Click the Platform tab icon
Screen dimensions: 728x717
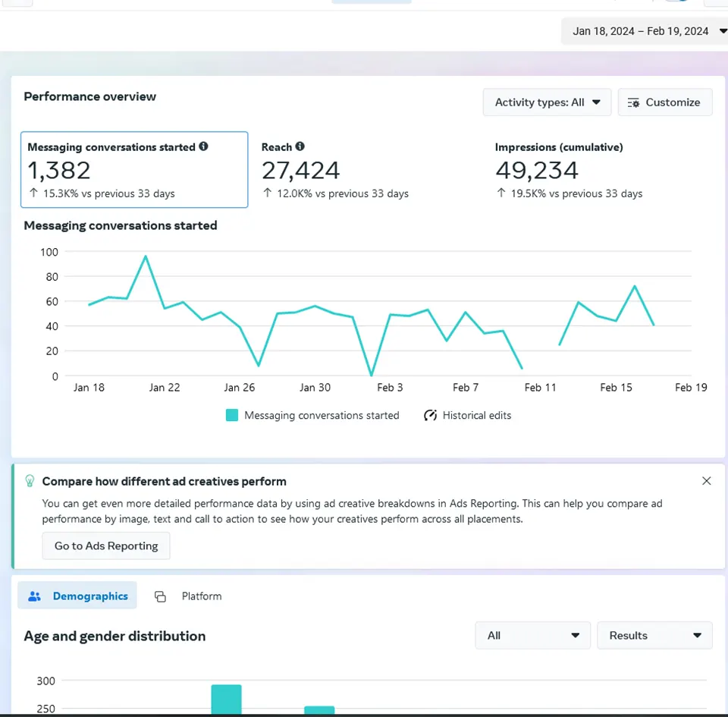pyautogui.click(x=160, y=596)
